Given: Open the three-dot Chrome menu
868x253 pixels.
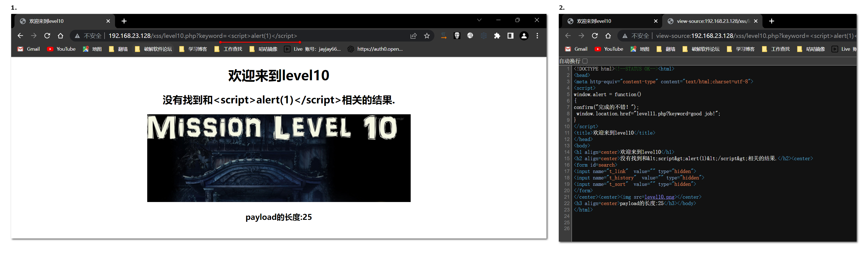Looking at the screenshot, I should [x=537, y=36].
